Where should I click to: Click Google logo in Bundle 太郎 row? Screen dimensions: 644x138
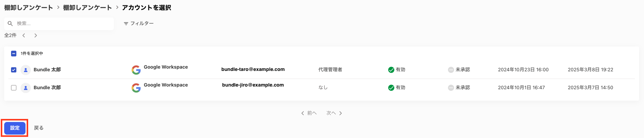pos(136,70)
